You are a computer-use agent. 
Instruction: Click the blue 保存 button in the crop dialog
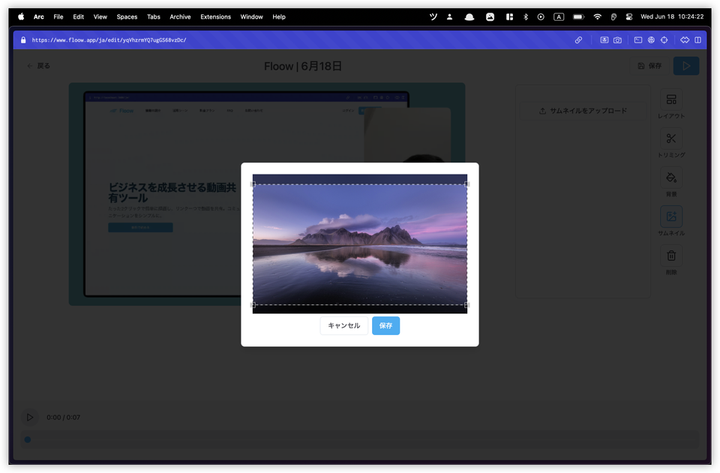(x=385, y=325)
